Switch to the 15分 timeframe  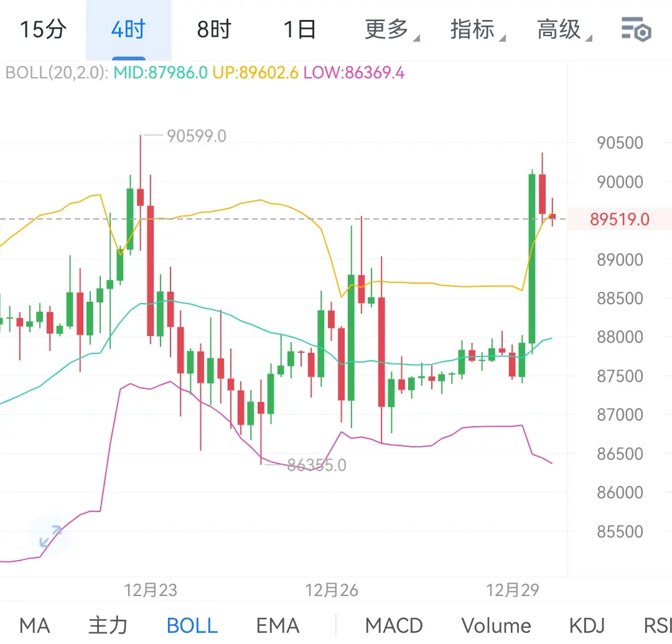(43, 30)
